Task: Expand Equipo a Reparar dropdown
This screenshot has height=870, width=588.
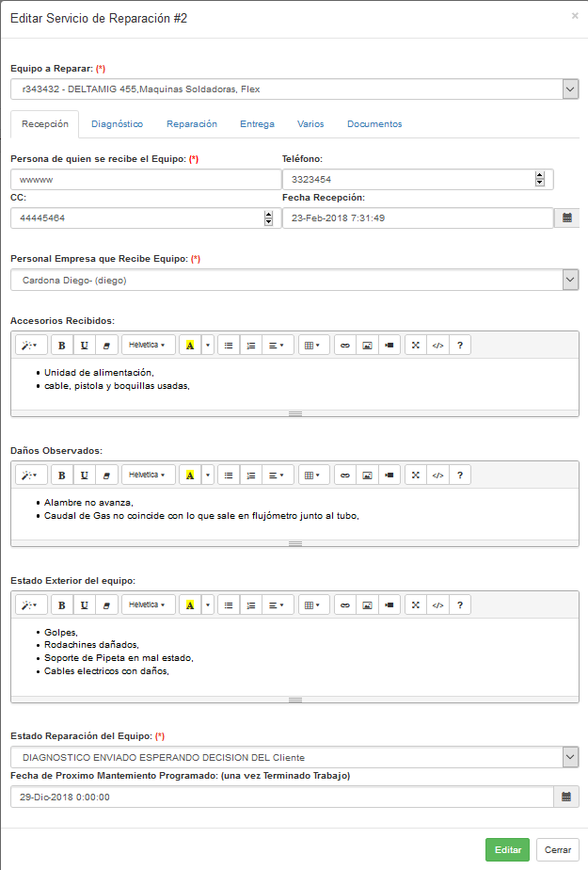Action: 569,89
